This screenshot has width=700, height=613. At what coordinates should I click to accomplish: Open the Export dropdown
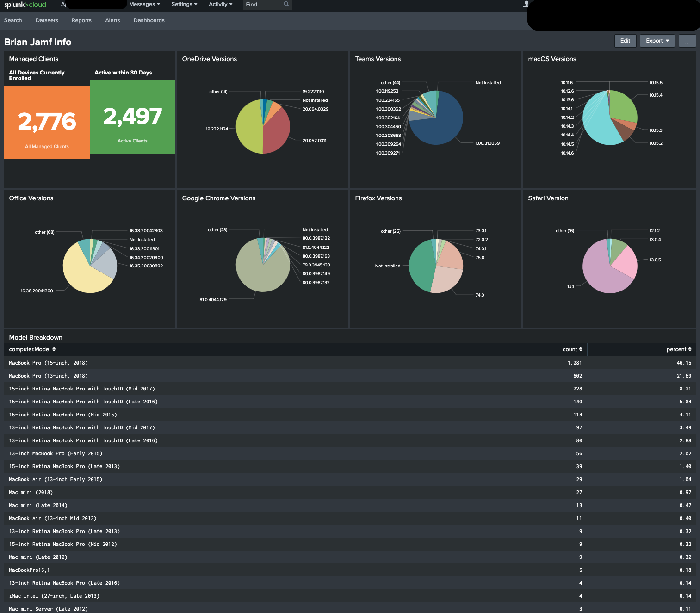[x=657, y=41]
